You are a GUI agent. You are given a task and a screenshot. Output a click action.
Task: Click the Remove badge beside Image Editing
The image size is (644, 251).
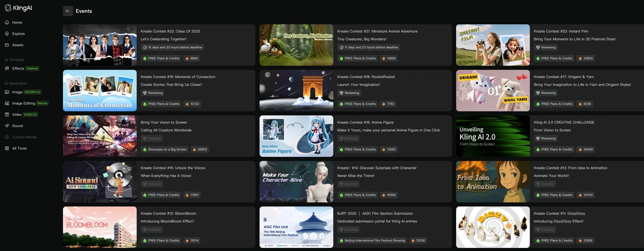(42, 103)
